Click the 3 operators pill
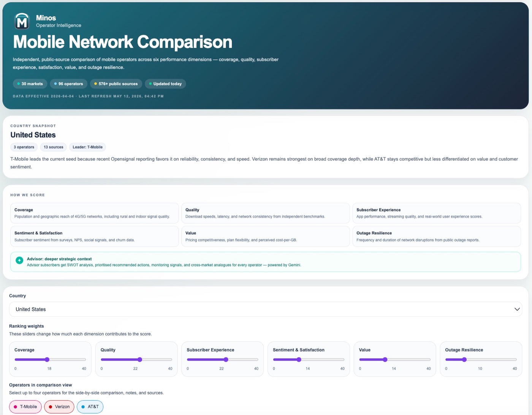Screen dimensions: 532x415 24,147
